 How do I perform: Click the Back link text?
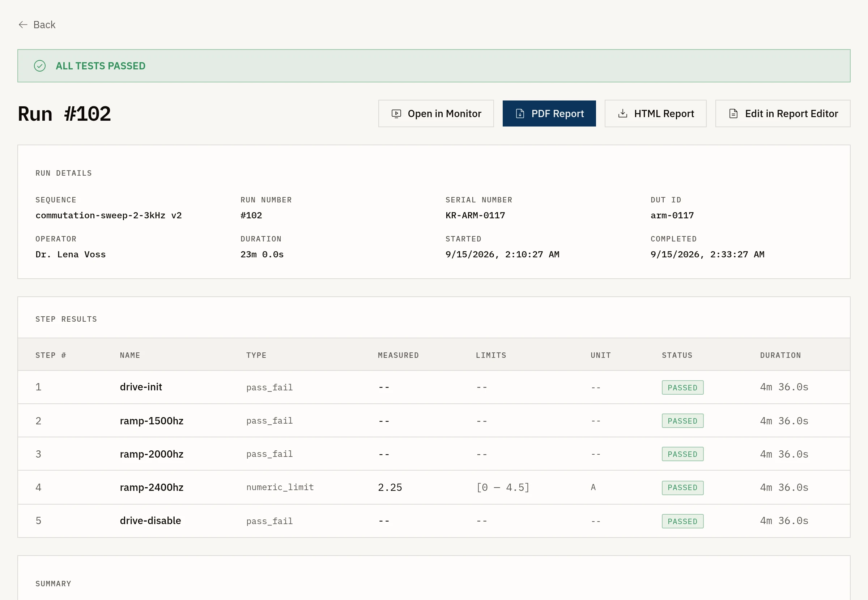[44, 25]
